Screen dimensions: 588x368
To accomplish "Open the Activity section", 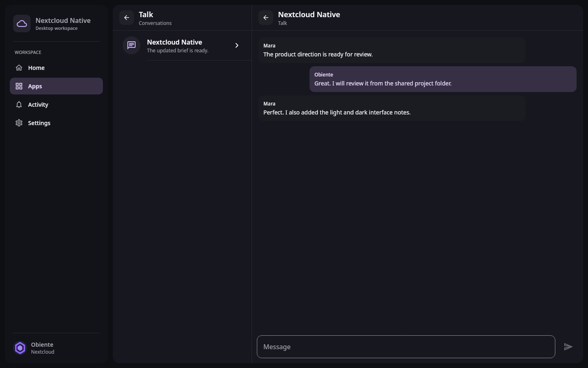I will (x=56, y=105).
